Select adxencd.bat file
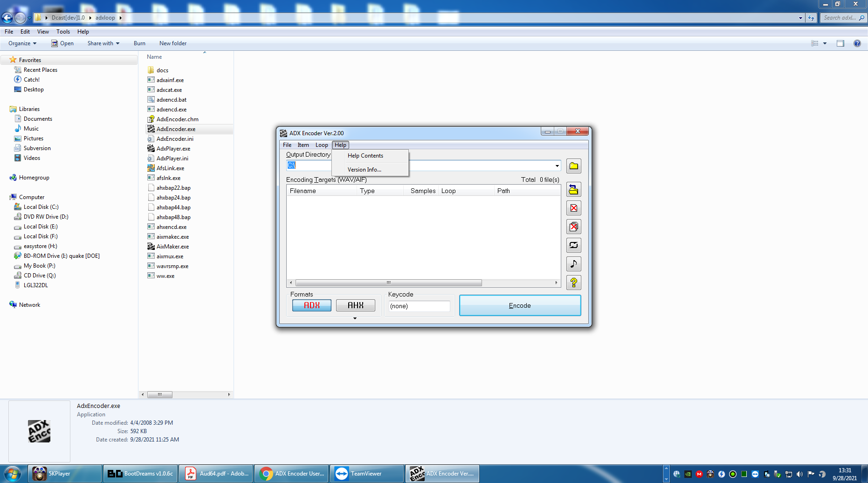Image resolution: width=868 pixels, height=483 pixels. (172, 100)
